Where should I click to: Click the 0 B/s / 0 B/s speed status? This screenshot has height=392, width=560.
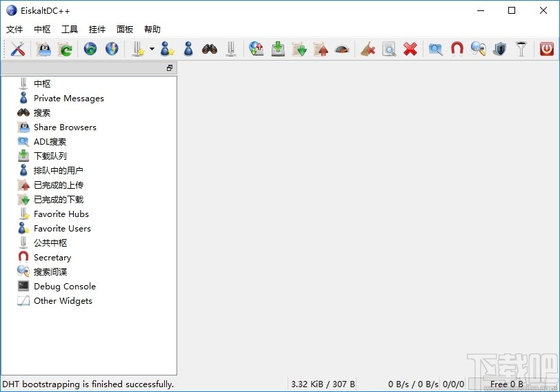click(x=413, y=384)
